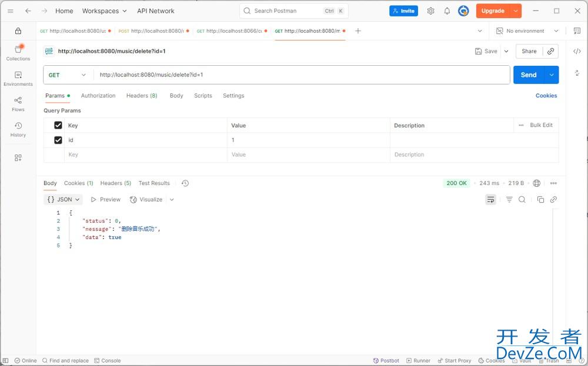Viewport: 588px width, 366px height.
Task: Copy request link icon beside Share
Action: (550, 51)
